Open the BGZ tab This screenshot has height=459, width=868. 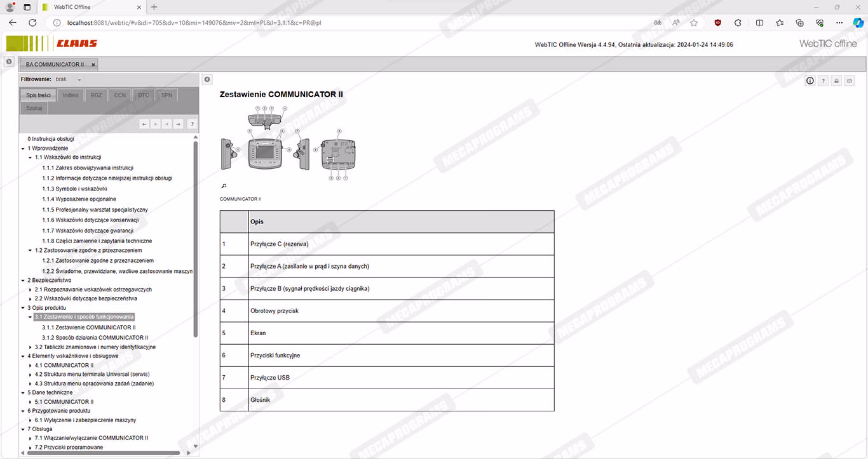point(96,95)
